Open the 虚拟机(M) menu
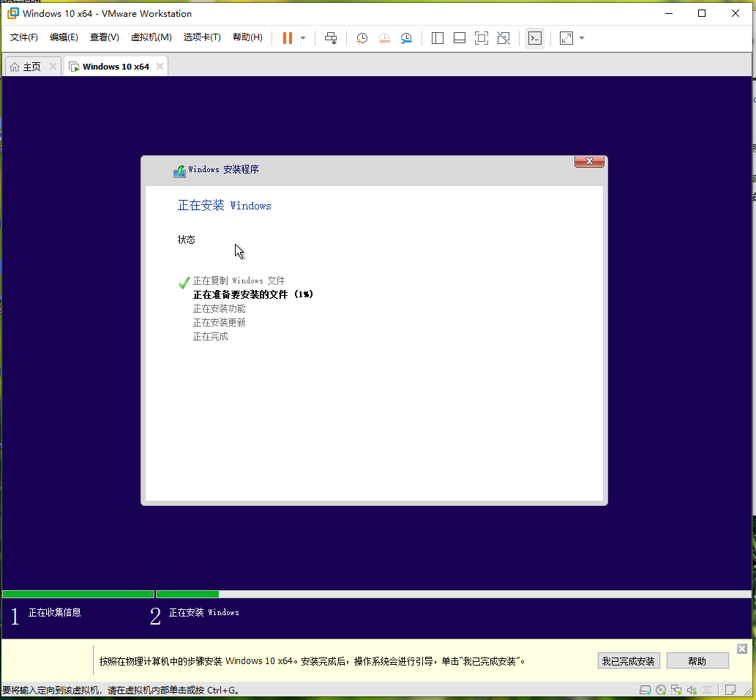Image resolution: width=756 pixels, height=700 pixels. [x=151, y=37]
